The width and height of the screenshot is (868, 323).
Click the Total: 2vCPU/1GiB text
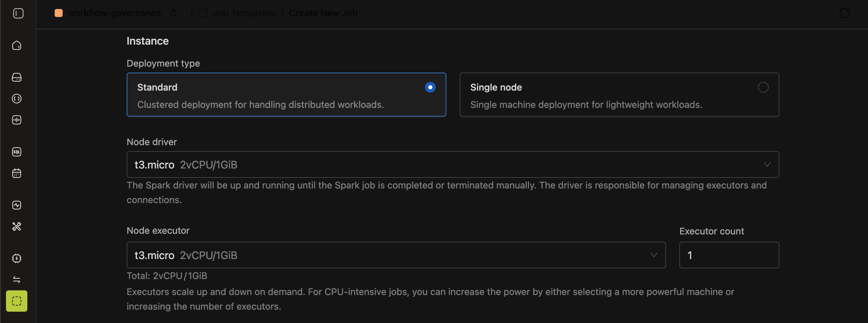pos(167,276)
